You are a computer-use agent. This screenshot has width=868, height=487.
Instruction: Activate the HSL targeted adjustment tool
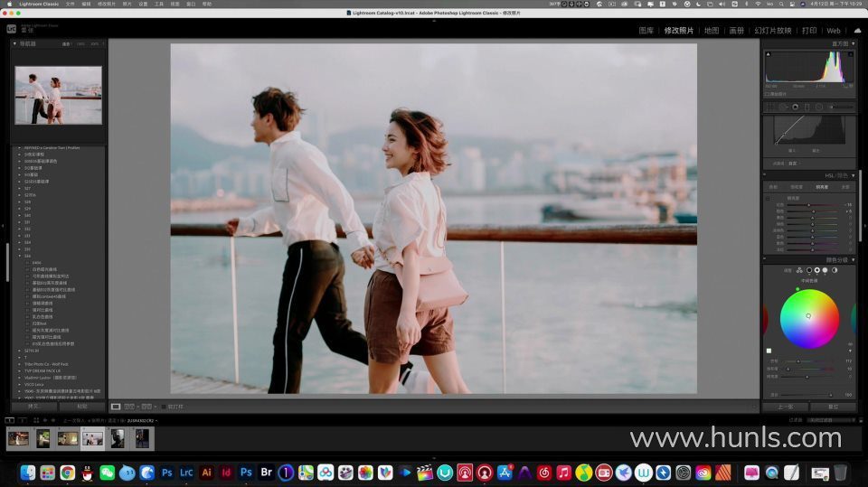(768, 198)
